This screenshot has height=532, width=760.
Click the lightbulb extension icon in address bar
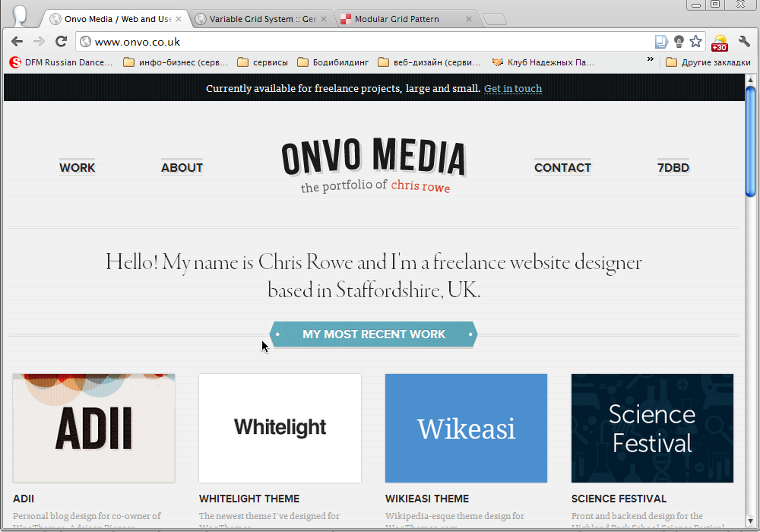pyautogui.click(x=679, y=42)
